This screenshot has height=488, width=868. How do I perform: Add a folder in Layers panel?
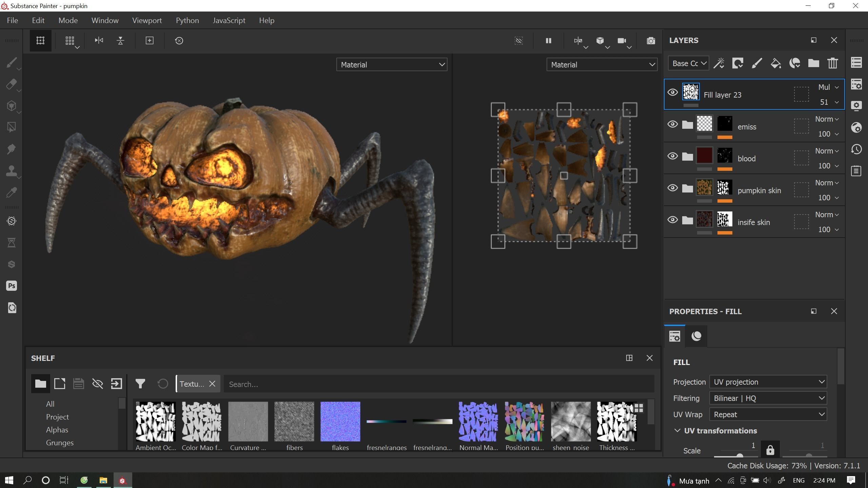click(x=814, y=63)
